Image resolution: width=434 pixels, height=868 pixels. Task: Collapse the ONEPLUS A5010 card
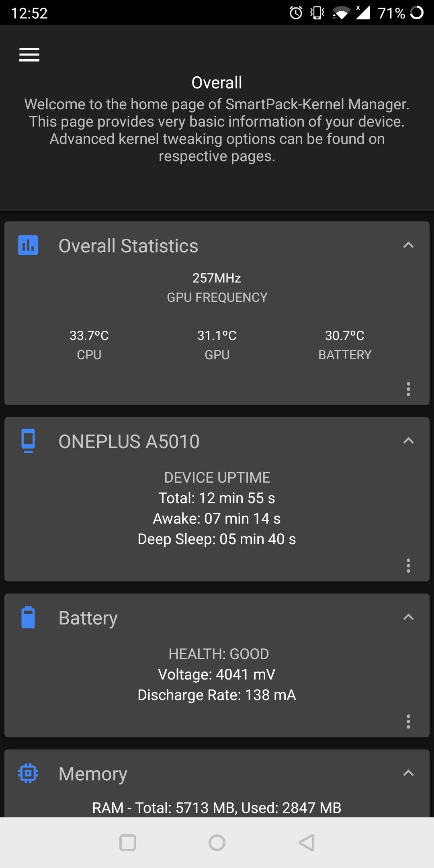pyautogui.click(x=408, y=441)
